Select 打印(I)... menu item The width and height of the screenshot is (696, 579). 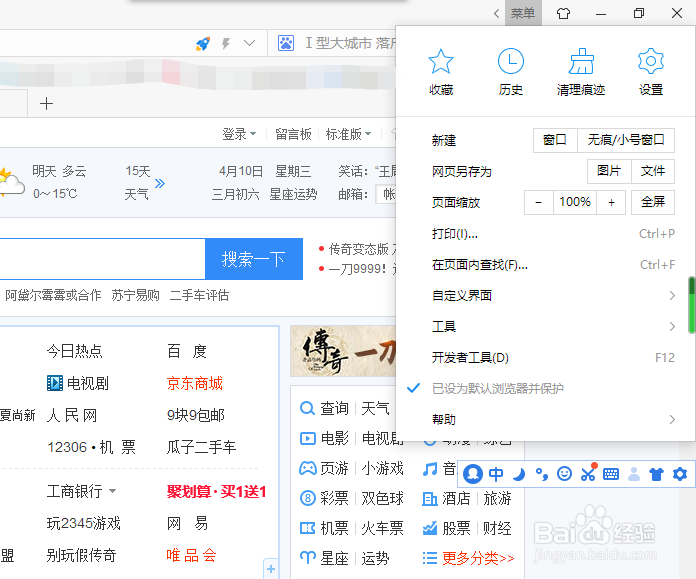pyautogui.click(x=546, y=234)
